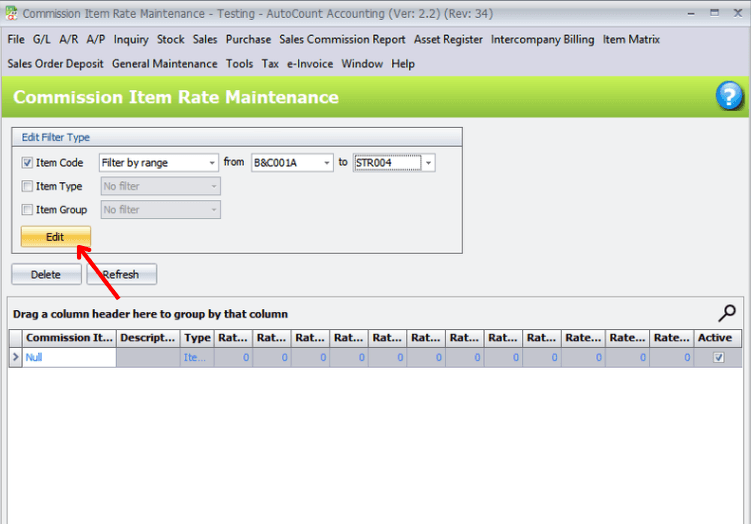
Task: Sort by the Commission Item column header
Action: [68, 338]
